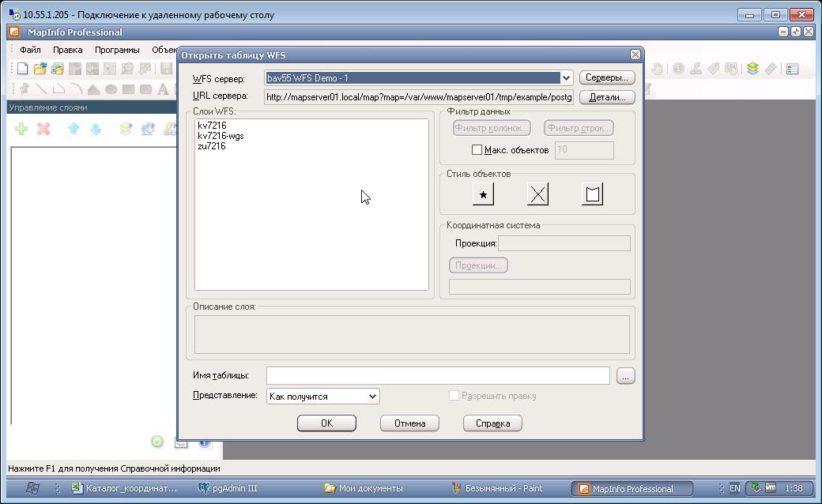Click the red X remove-layer icon
This screenshot has width=822, height=504.
tap(43, 128)
